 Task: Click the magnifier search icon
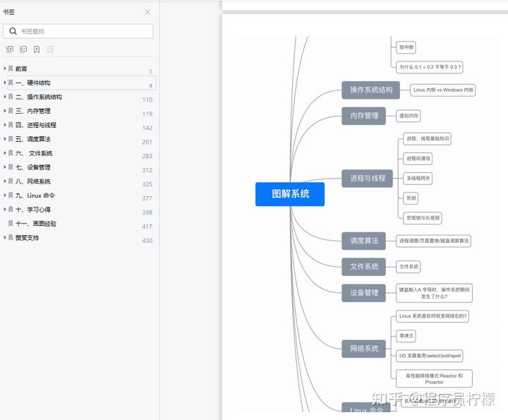point(13,31)
